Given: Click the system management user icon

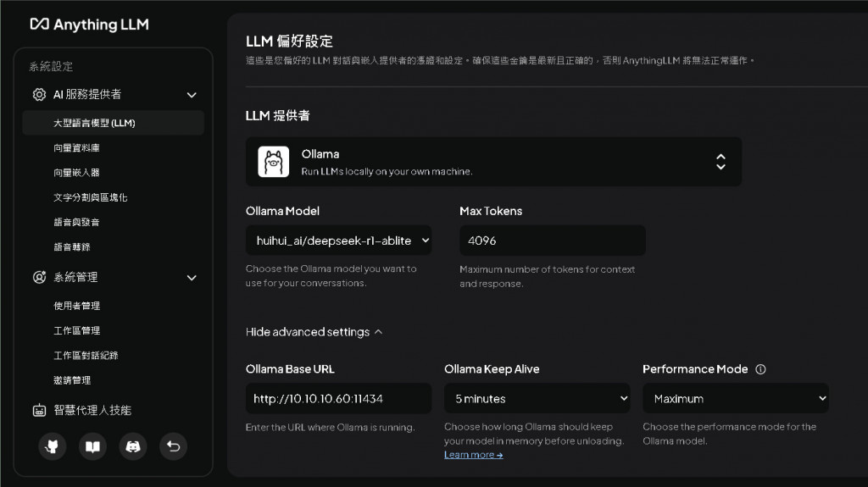Looking at the screenshot, I should coord(39,277).
